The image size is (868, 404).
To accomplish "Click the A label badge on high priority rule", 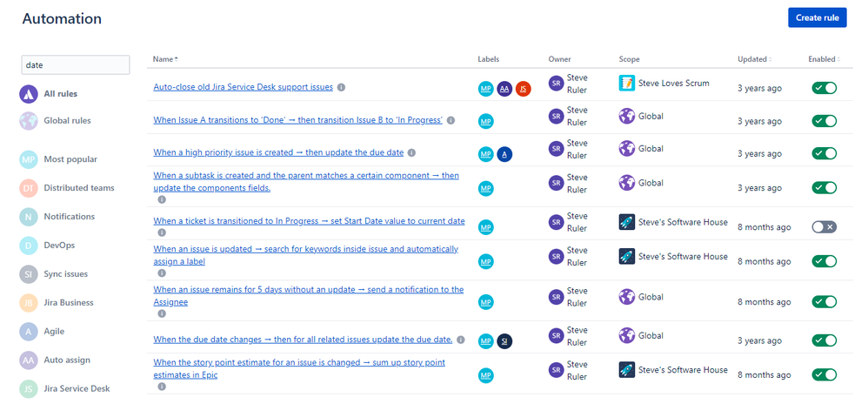I will tap(504, 154).
